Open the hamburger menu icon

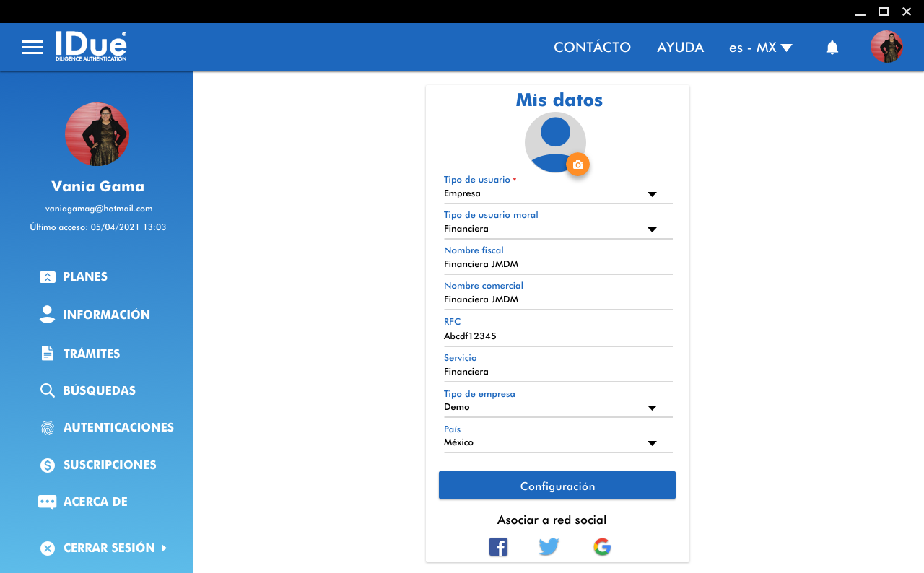pyautogui.click(x=32, y=48)
